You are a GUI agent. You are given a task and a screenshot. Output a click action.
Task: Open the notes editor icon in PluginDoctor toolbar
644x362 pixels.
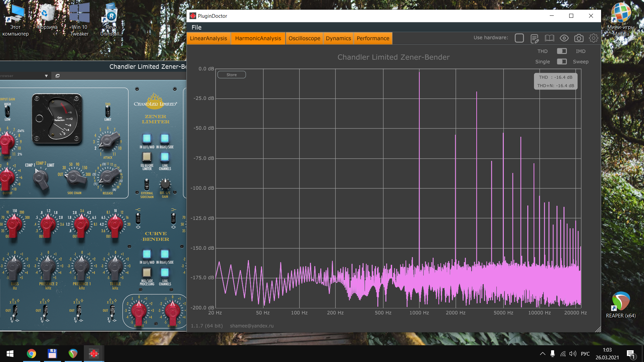(x=535, y=39)
